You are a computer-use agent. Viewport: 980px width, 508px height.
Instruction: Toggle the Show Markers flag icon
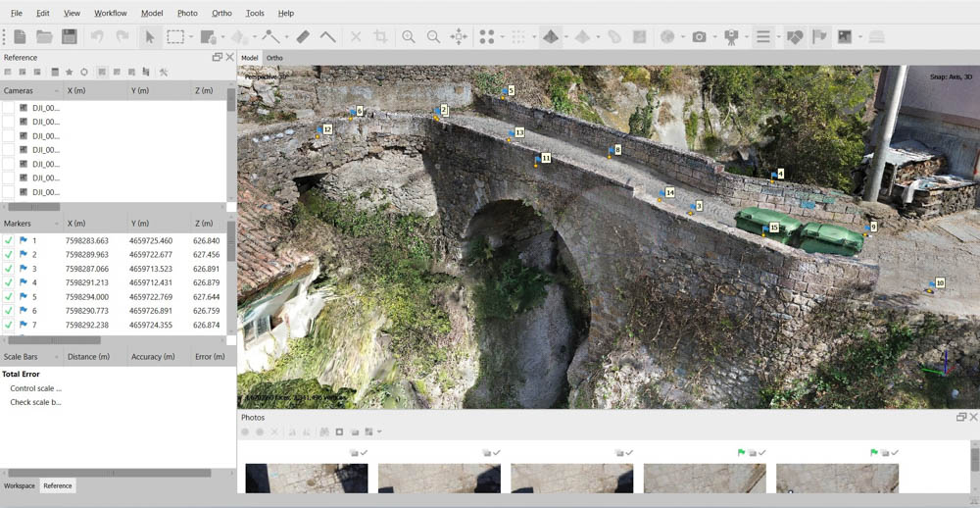click(819, 37)
